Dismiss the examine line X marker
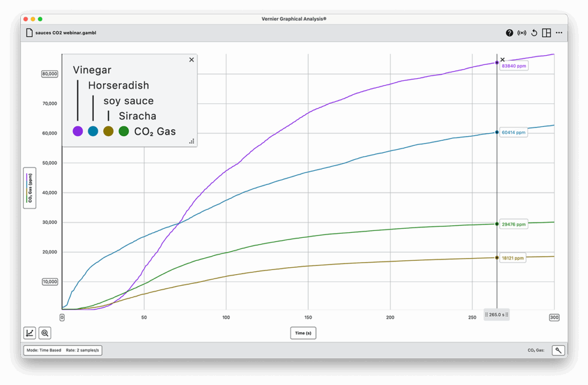 pos(503,60)
